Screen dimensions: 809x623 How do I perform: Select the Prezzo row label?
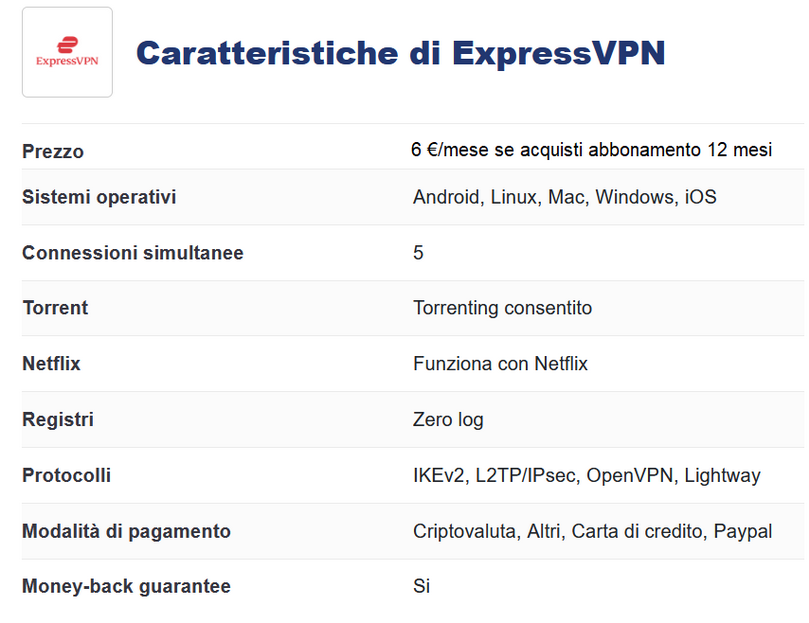[53, 152]
